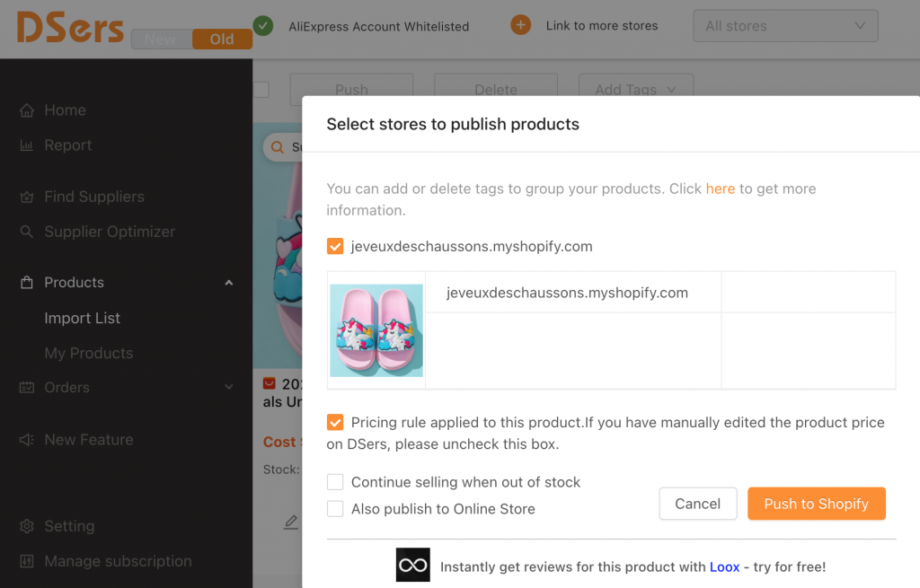Screen dimensions: 920x588
Task: Click the DSers logo
Action: (x=70, y=28)
